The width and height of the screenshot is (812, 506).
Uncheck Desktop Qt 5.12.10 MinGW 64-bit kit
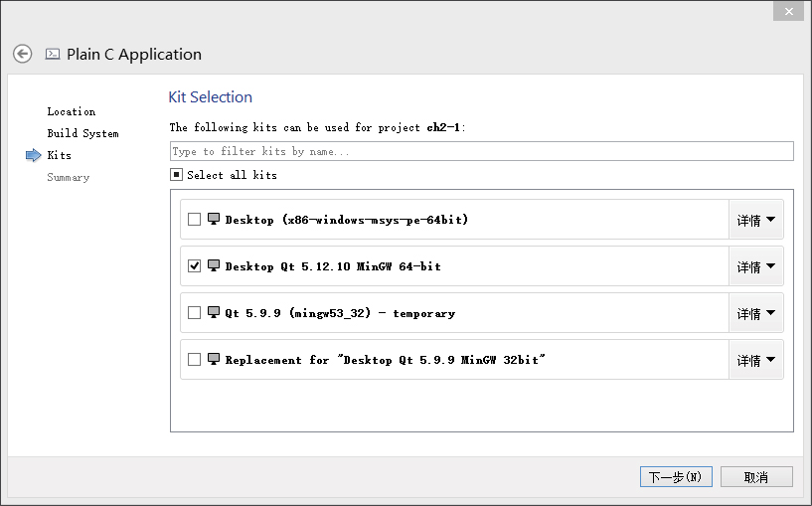(x=194, y=266)
